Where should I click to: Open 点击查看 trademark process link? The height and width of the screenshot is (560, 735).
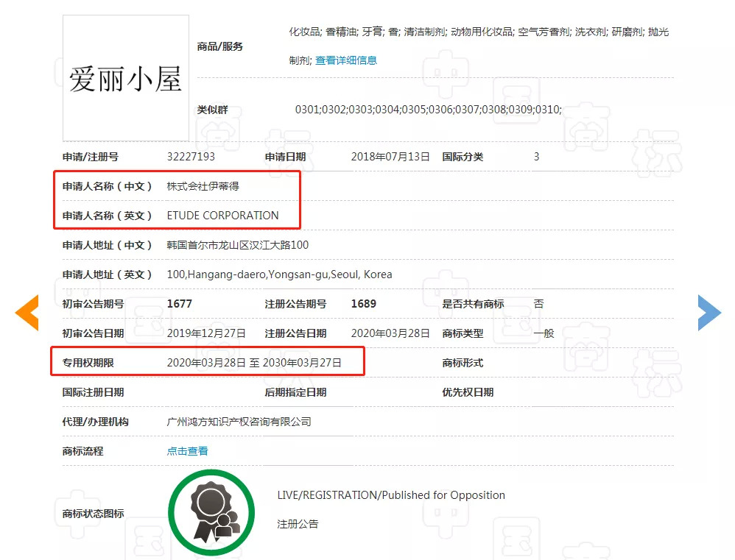(x=188, y=451)
